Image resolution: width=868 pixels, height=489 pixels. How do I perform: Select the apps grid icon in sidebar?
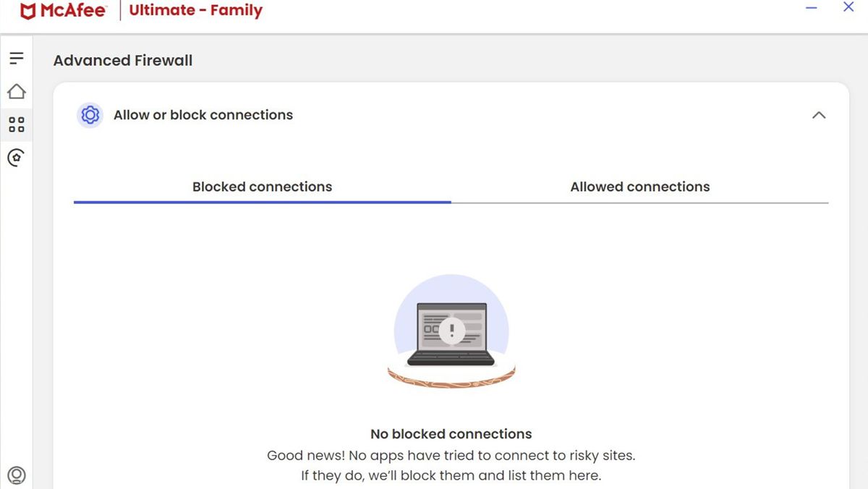(x=16, y=124)
